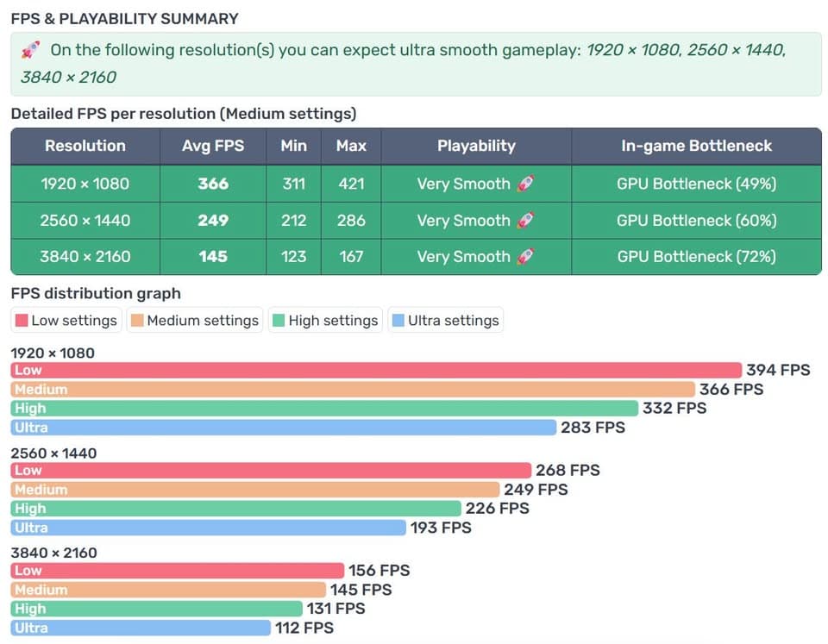Click the rocket icon in the 3840 × 2160 row

click(525, 257)
